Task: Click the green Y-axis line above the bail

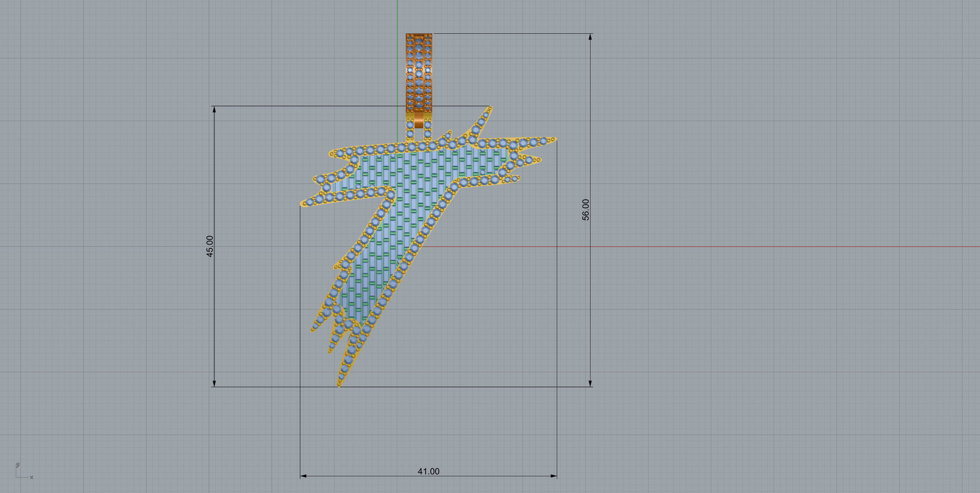Action: 397,18
